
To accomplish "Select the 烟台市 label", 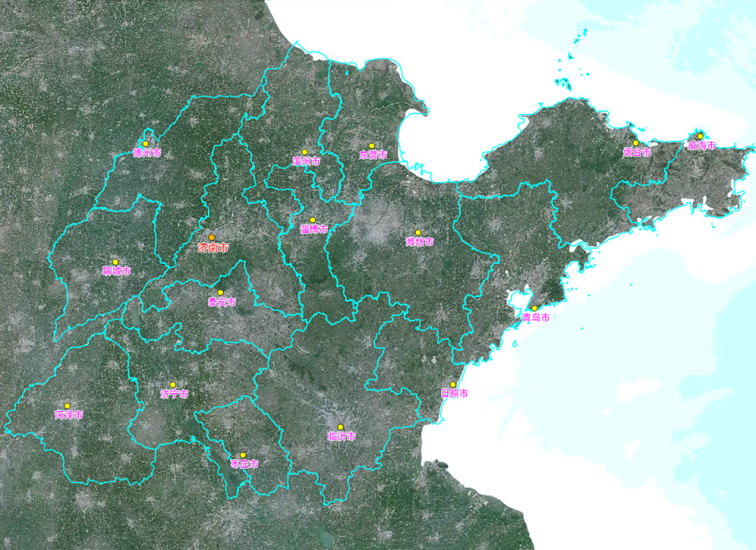I will 637,152.
